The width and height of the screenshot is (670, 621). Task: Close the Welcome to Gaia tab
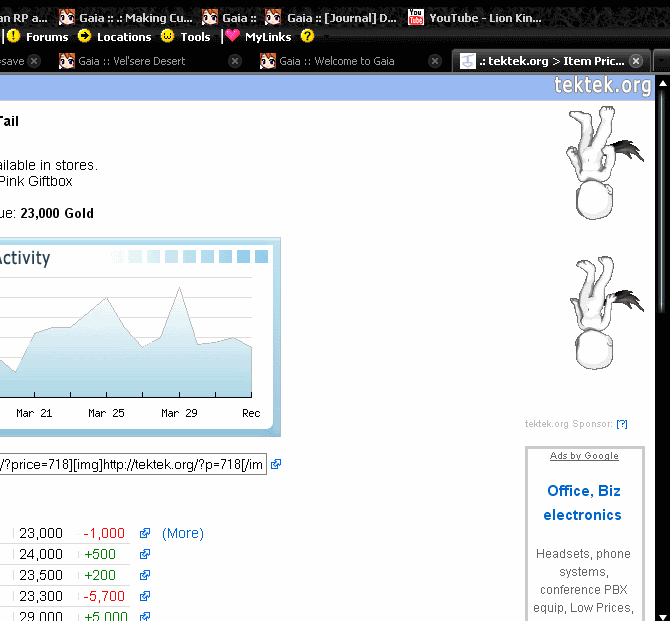point(435,61)
